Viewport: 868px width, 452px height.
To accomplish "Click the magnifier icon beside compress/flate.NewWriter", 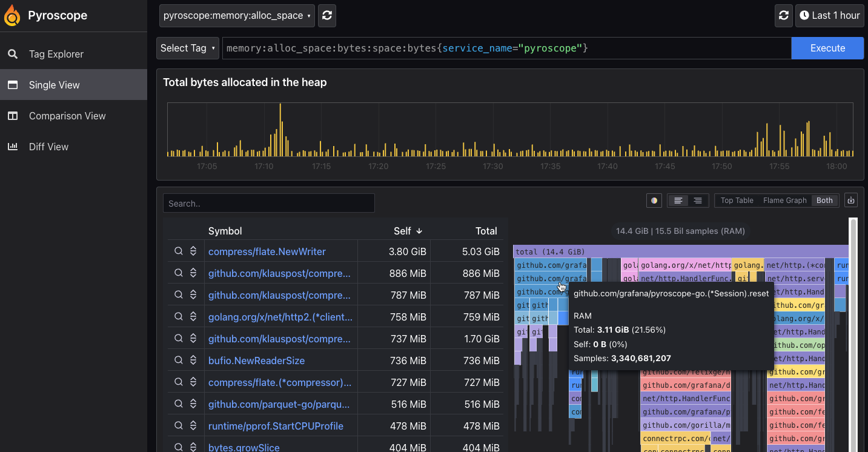I will click(x=178, y=251).
